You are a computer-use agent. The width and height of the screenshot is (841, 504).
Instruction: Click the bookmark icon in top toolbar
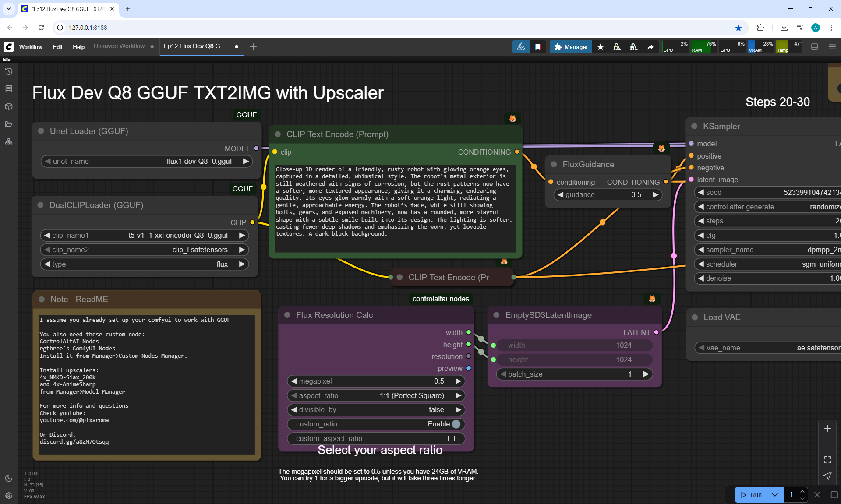538,47
